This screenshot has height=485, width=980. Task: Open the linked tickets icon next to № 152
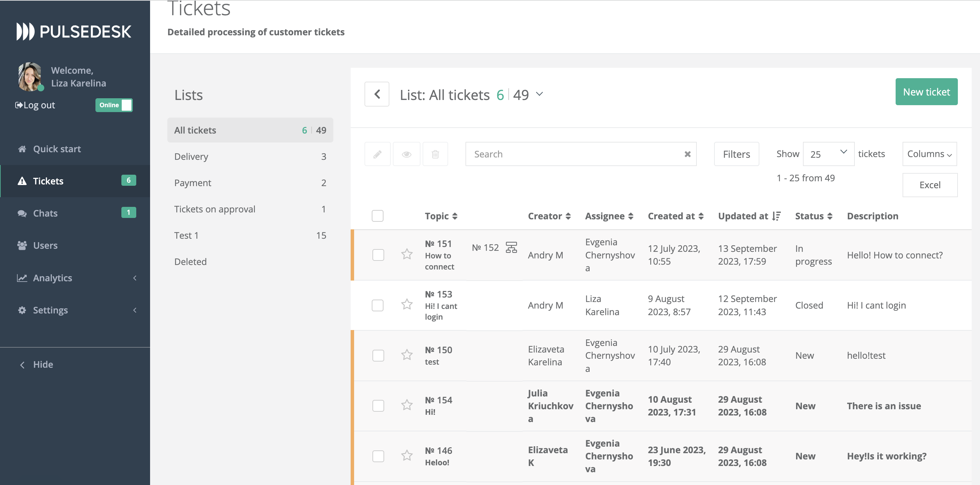pyautogui.click(x=512, y=247)
